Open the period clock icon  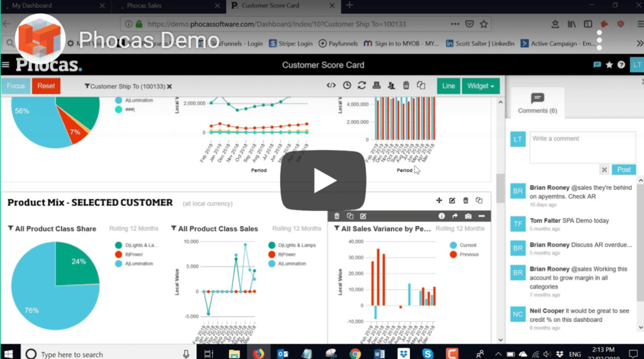pyautogui.click(x=347, y=85)
